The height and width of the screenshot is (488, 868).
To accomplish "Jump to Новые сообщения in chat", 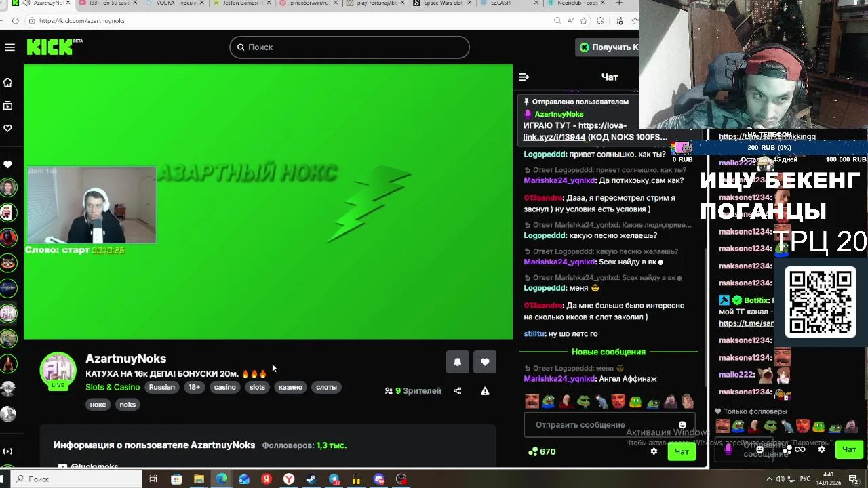I will click(x=608, y=352).
